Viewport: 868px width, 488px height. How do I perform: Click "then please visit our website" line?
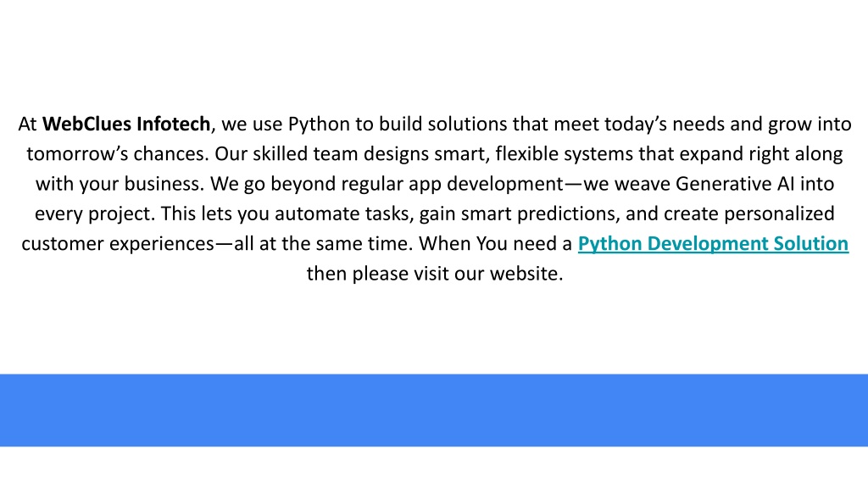coord(434,274)
